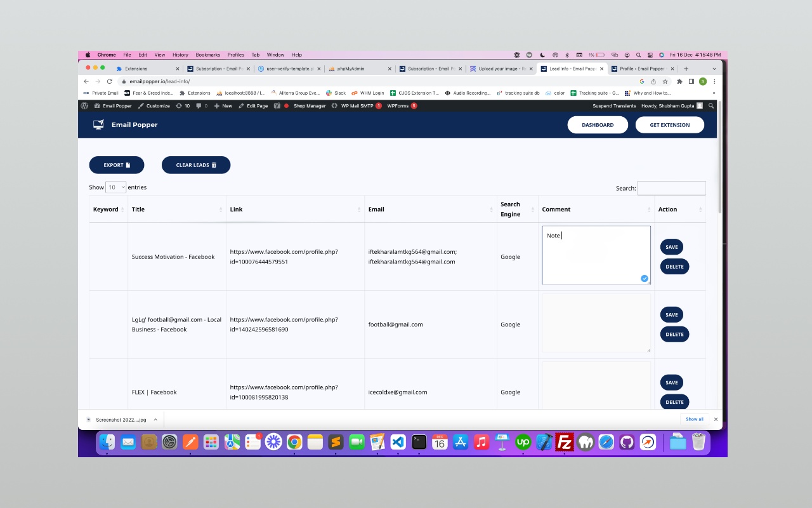Click the comment box for icecoldxe@gmail.com row
The image size is (812, 508).
[x=596, y=386]
